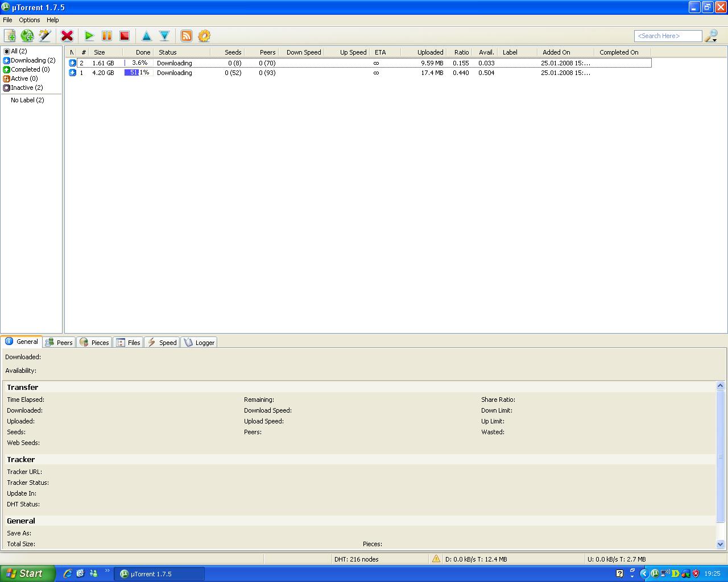Click the Add Torrent toolbar icon
Viewport: 728px width, 582px height.
pyautogui.click(x=10, y=36)
